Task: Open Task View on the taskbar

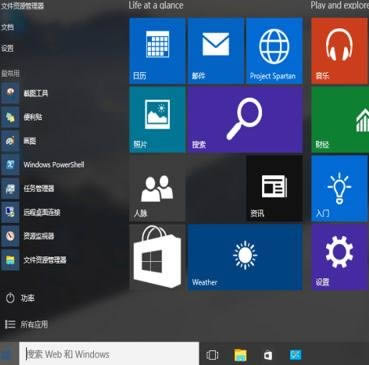Action: 212,355
